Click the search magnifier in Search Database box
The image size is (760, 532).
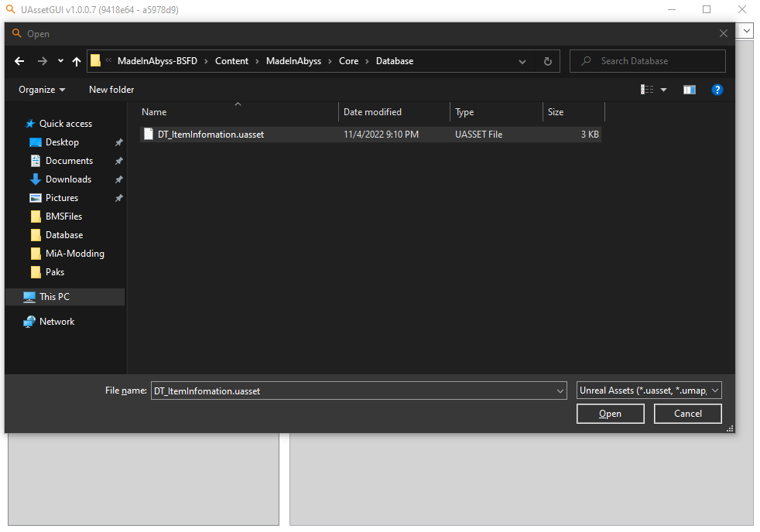tap(584, 60)
